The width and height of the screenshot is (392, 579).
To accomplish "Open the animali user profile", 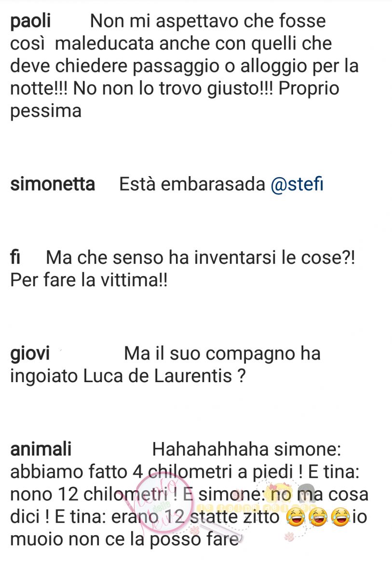I will pos(41,449).
